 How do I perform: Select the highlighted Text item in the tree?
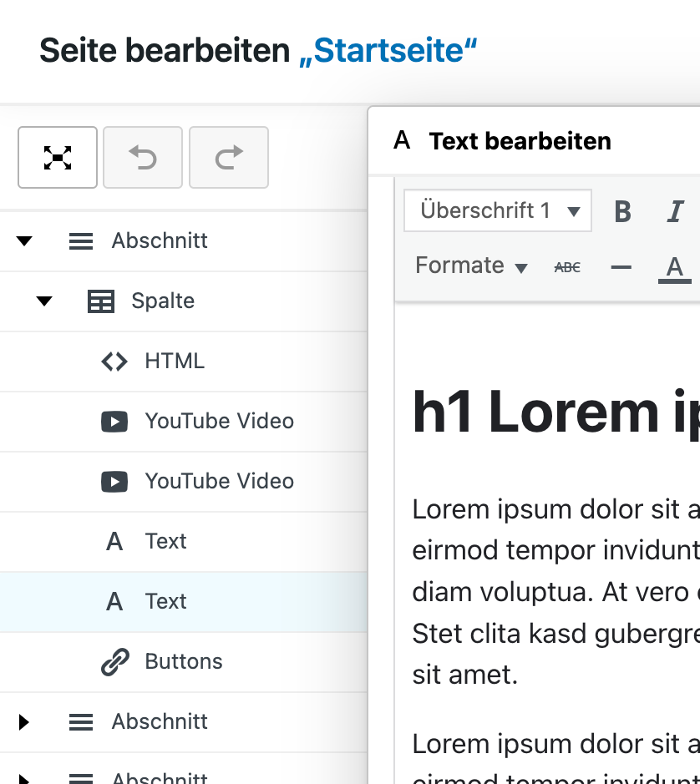pyautogui.click(x=165, y=602)
